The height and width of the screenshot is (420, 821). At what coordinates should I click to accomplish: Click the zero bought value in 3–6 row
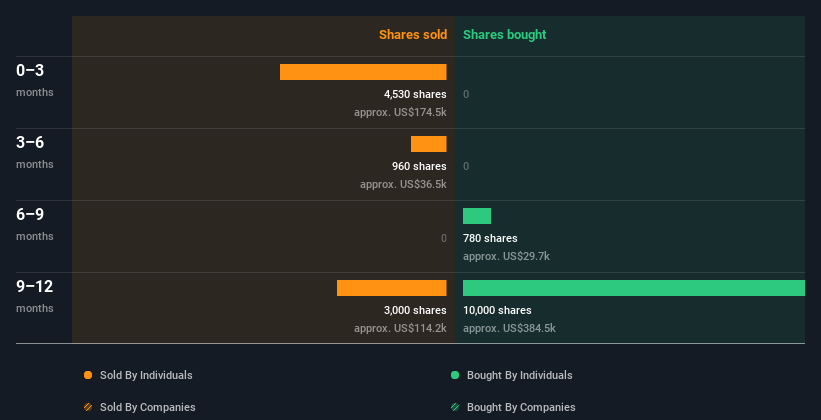[x=466, y=166]
